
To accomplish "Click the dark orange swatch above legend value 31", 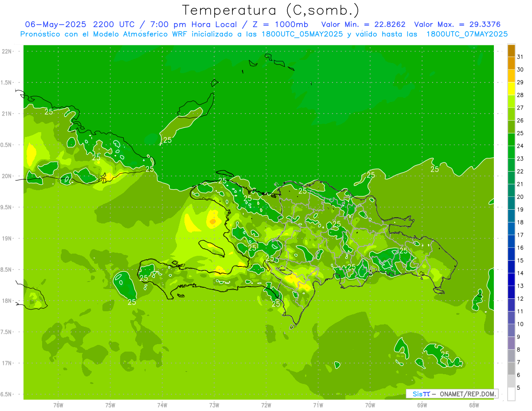I will coord(511,51).
